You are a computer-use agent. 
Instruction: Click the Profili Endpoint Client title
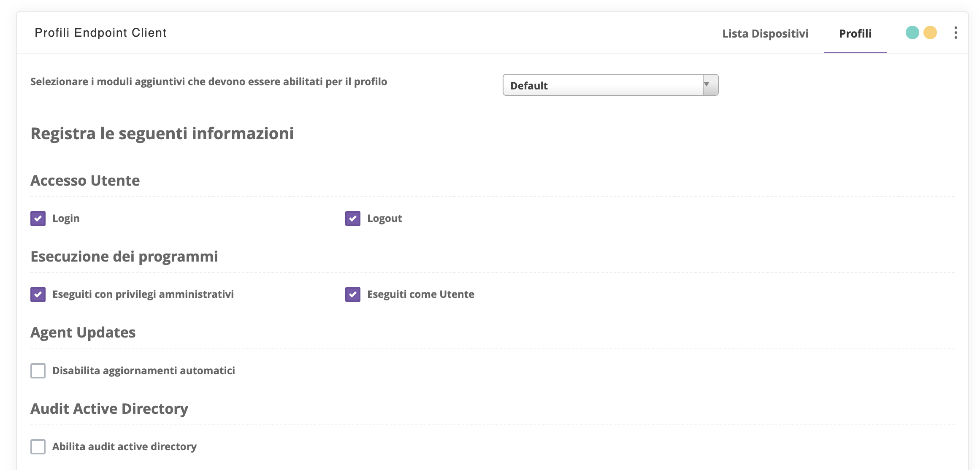pyautogui.click(x=100, y=32)
